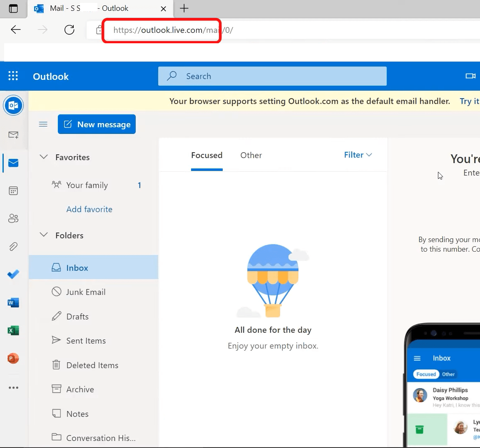480x448 pixels.
Task: Switch to the Focused tab
Action: click(207, 155)
